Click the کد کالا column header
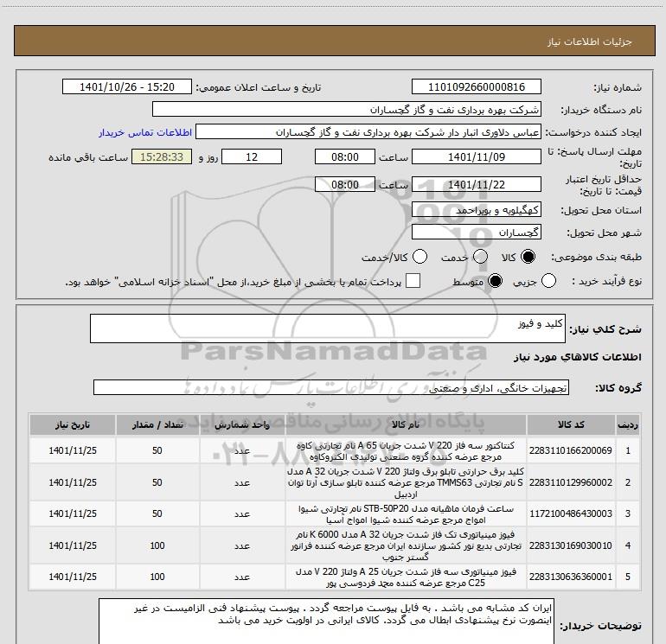 571,424
